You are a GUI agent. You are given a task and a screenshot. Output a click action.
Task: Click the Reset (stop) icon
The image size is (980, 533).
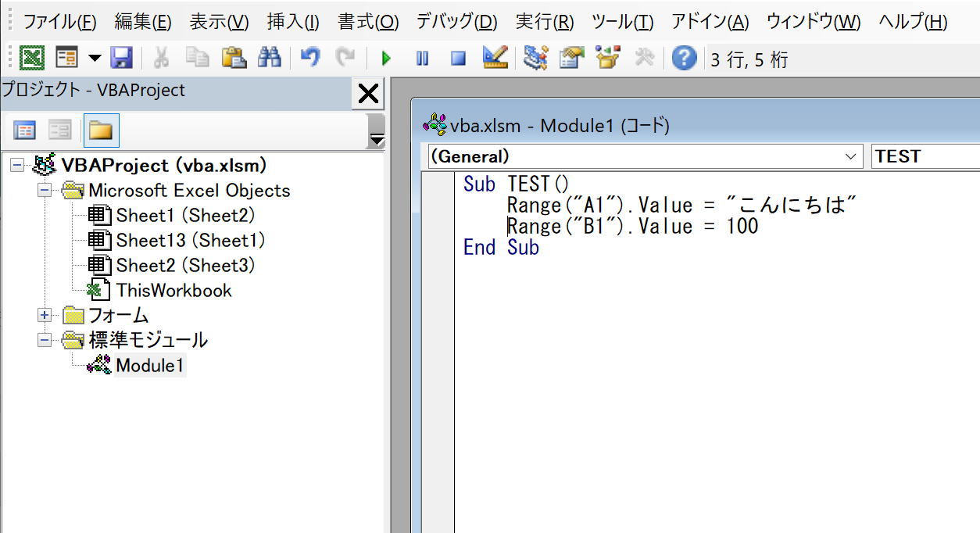pyautogui.click(x=457, y=58)
